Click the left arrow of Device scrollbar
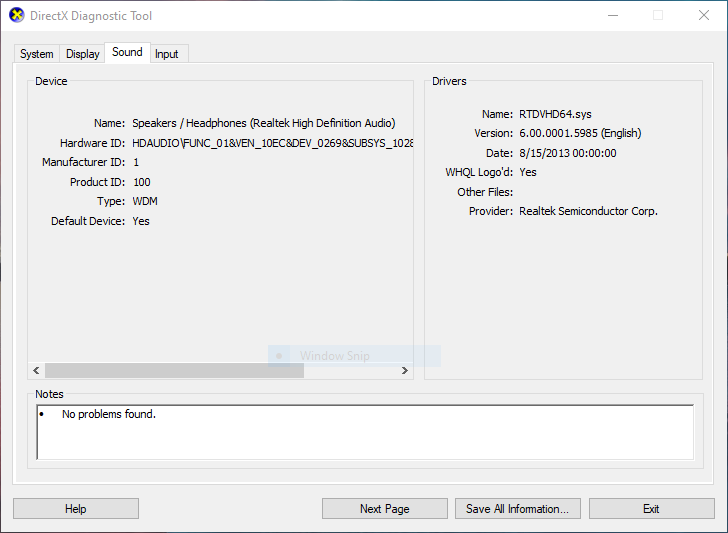Image resolution: width=728 pixels, height=533 pixels. point(36,370)
